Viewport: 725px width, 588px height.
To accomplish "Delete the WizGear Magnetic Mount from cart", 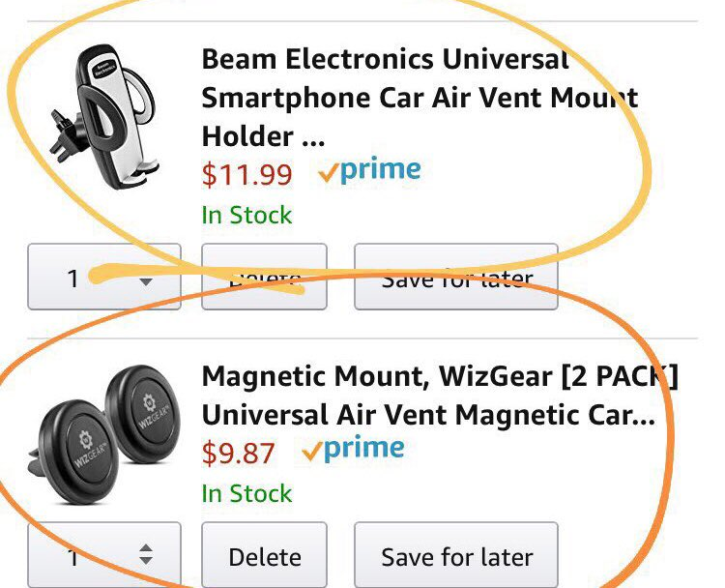I will coord(264,556).
